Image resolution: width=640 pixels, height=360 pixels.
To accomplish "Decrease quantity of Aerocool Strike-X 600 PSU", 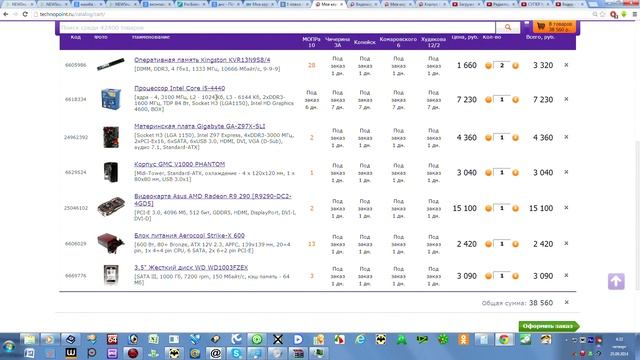I will tap(488, 244).
